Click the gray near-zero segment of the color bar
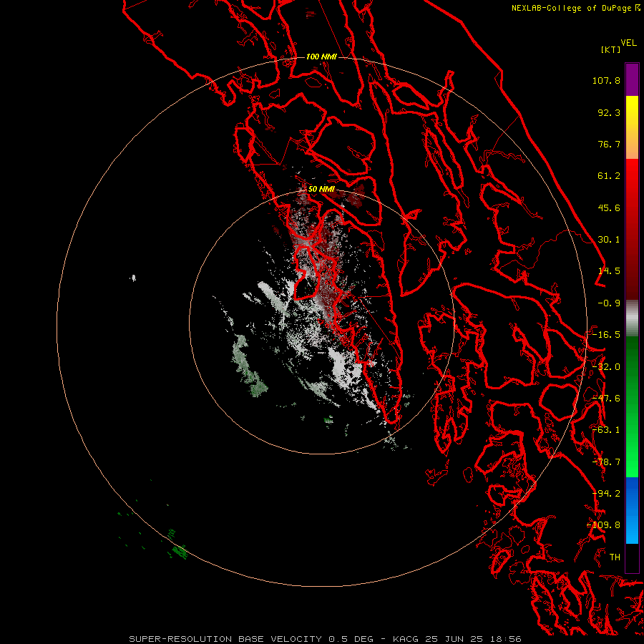The image size is (644, 644). pos(632,318)
